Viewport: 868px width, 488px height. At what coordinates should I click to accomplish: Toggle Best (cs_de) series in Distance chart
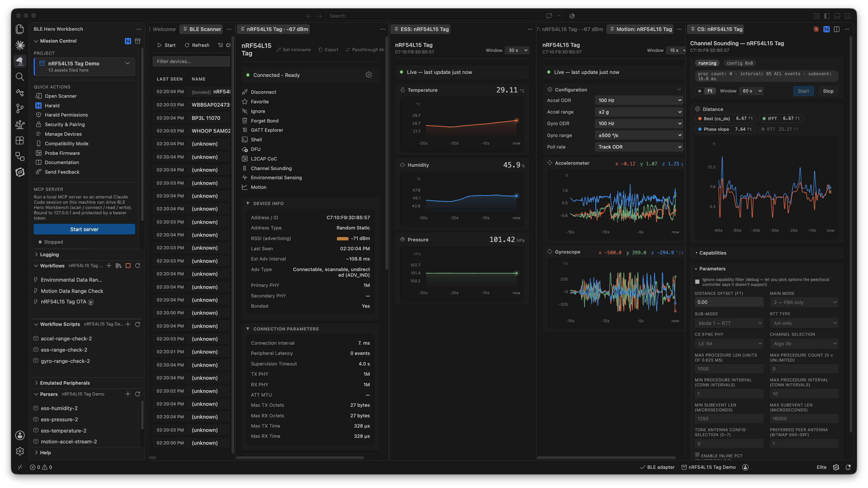pos(725,119)
